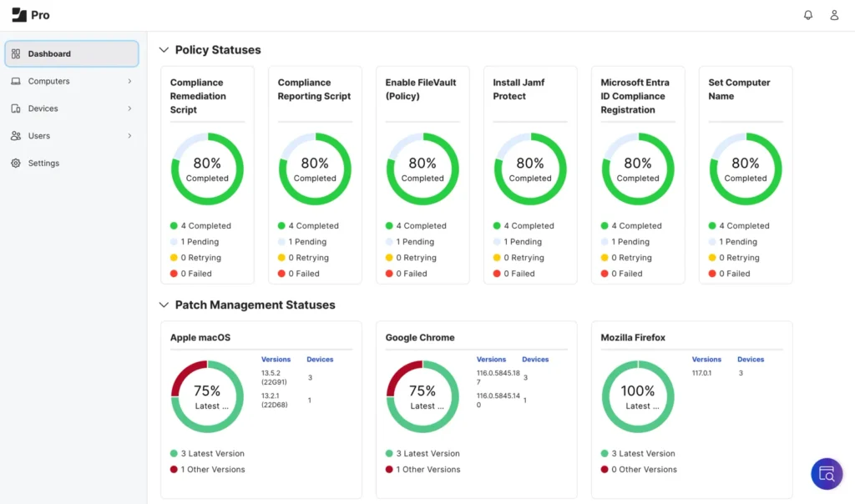Image resolution: width=855 pixels, height=504 pixels.
Task: Select Dashboard in the sidebar
Action: [50, 53]
